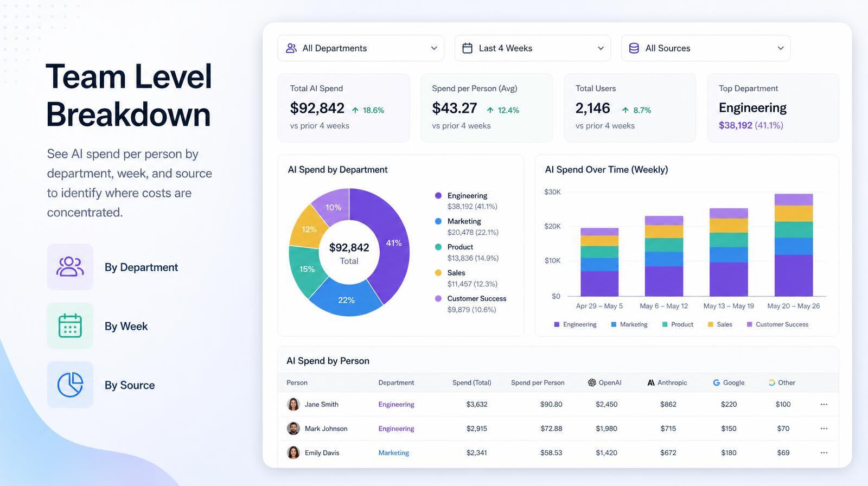Open Jane Smith's Engineering department link

pyautogui.click(x=396, y=404)
